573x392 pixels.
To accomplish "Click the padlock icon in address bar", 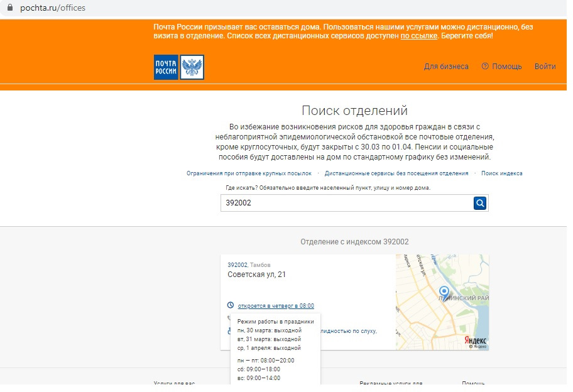I will click(x=10, y=8).
